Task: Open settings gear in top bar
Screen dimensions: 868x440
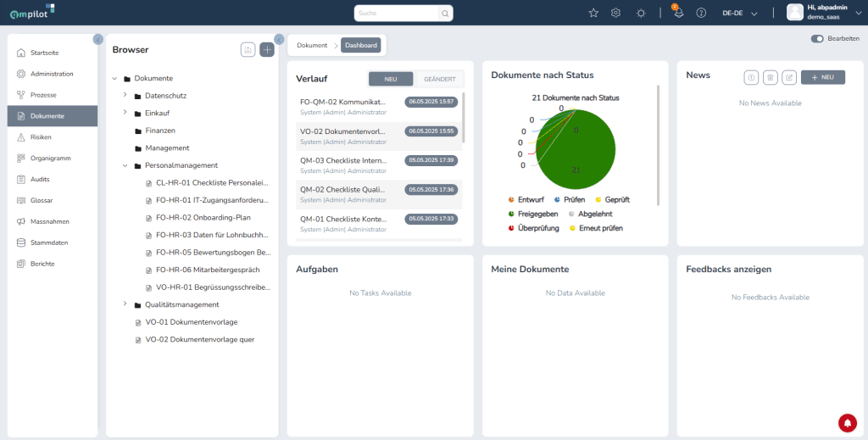Action: click(616, 13)
